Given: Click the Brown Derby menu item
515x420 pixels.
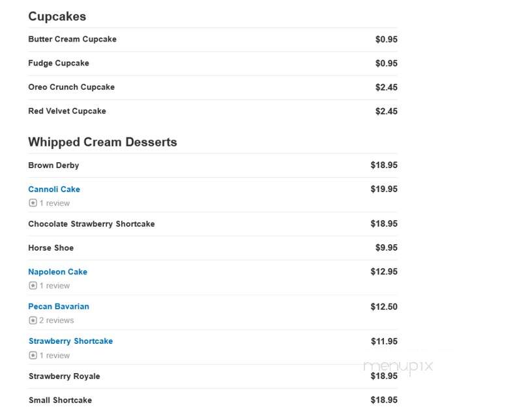Looking at the screenshot, I should [x=53, y=165].
